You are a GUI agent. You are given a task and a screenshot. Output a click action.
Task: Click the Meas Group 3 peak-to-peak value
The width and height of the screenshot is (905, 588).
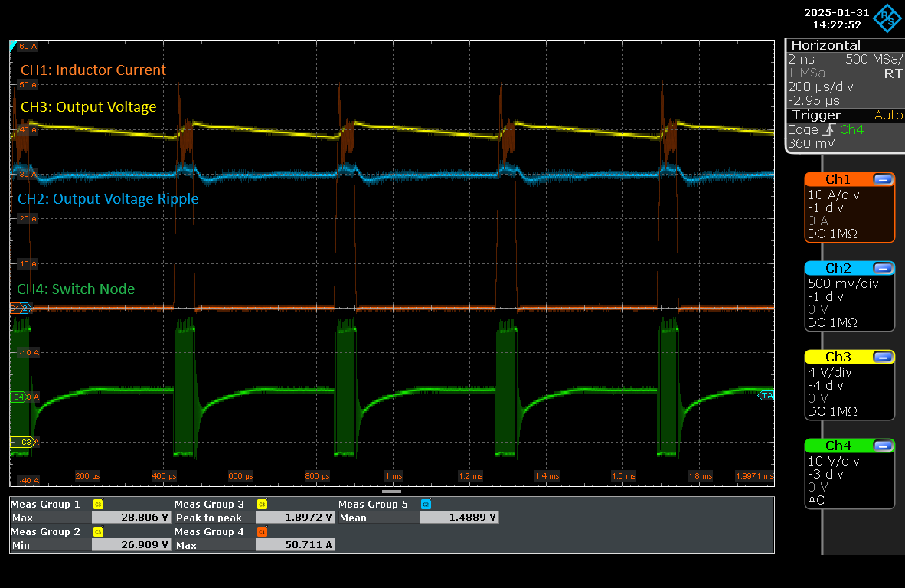pos(296,518)
